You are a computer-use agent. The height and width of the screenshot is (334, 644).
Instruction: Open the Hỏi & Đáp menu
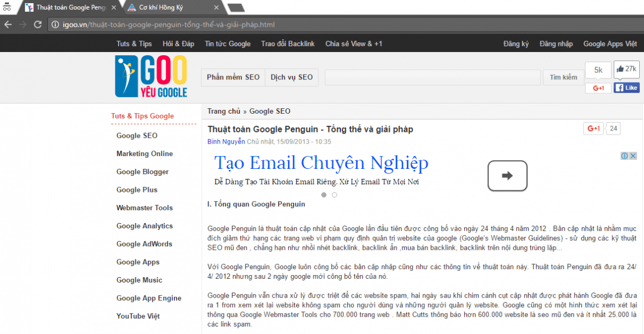tap(178, 44)
